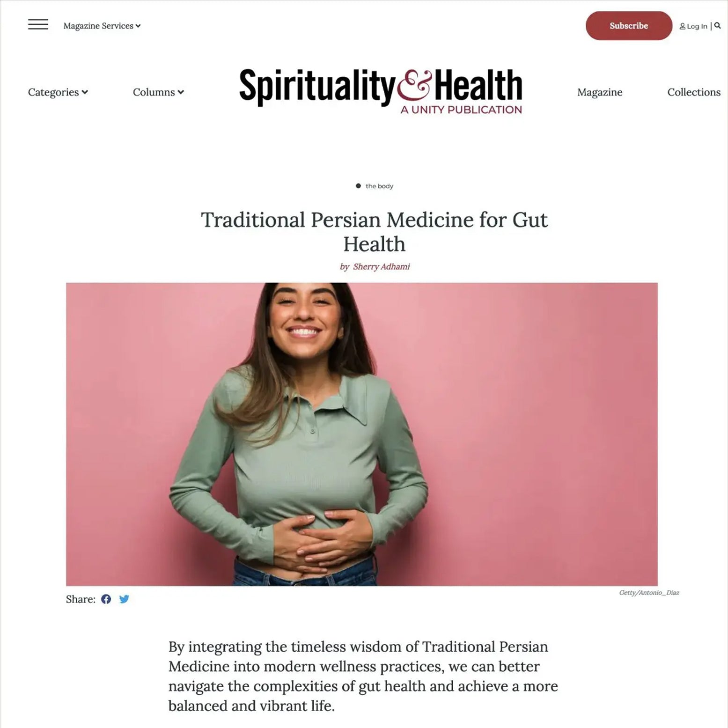728x728 pixels.
Task: Click the bullet dot before 'the body'
Action: click(358, 186)
